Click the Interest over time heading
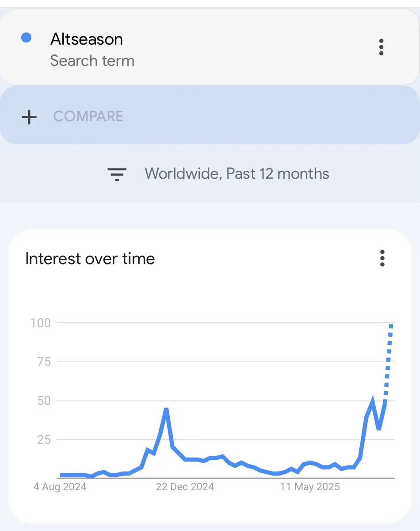The width and height of the screenshot is (420, 531). point(90,258)
